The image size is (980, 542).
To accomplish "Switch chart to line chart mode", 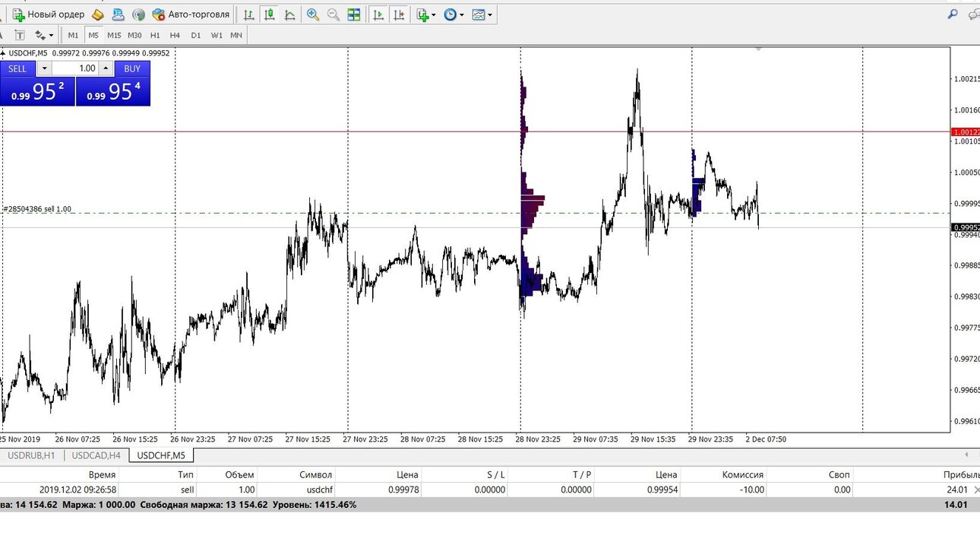I will click(x=289, y=14).
